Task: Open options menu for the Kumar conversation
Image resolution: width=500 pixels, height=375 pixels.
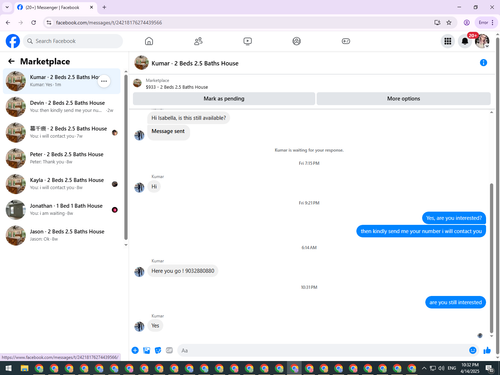Action: tap(104, 81)
